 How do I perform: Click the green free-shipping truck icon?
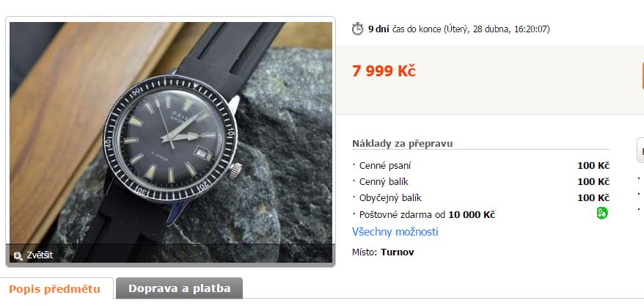pos(602,214)
